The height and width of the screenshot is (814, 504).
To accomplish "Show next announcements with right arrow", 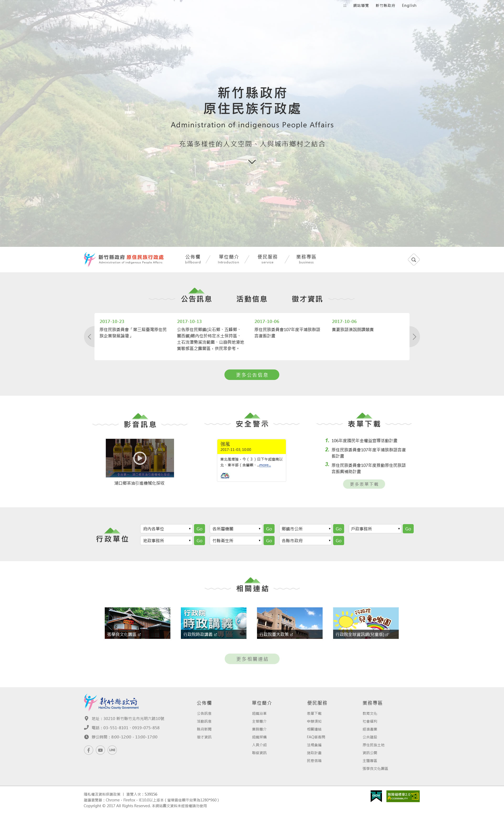I will (x=414, y=337).
